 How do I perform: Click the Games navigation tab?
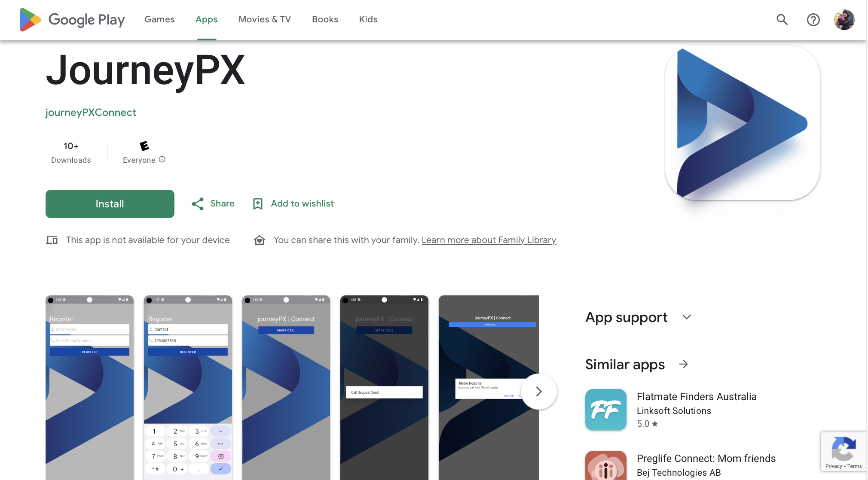point(160,19)
